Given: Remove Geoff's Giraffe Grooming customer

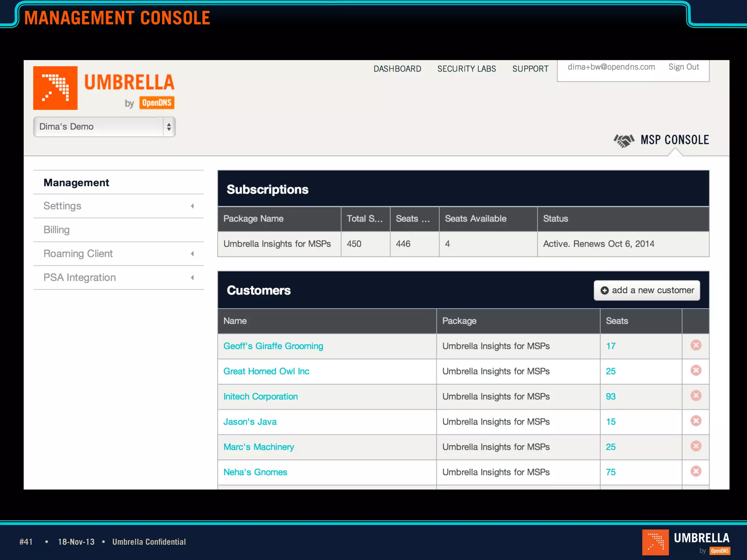Looking at the screenshot, I should (x=696, y=345).
